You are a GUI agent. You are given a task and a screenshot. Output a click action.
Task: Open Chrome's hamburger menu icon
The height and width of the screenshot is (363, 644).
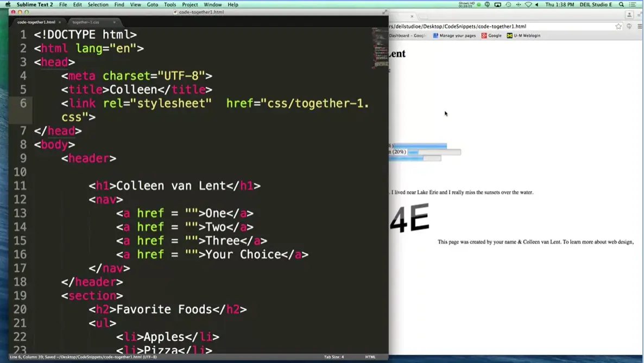point(640,26)
